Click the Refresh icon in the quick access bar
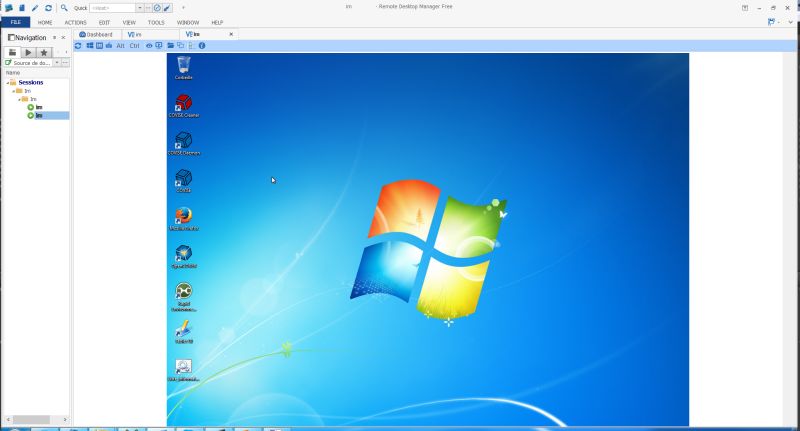This screenshot has width=800, height=431. click(48, 8)
